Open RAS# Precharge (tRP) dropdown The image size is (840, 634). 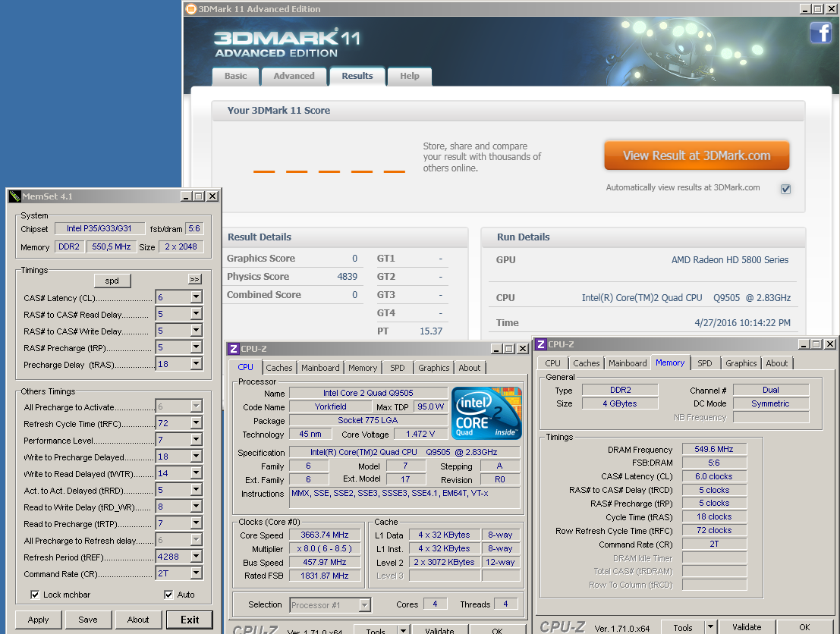coord(196,347)
